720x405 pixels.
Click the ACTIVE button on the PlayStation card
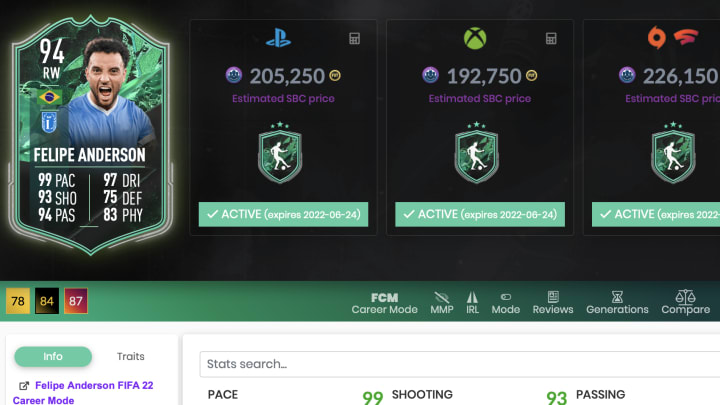pyautogui.click(x=283, y=214)
